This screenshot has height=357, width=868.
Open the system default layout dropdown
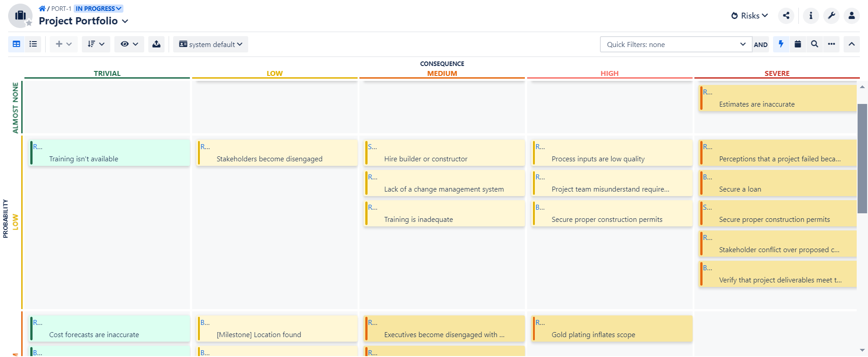[211, 44]
